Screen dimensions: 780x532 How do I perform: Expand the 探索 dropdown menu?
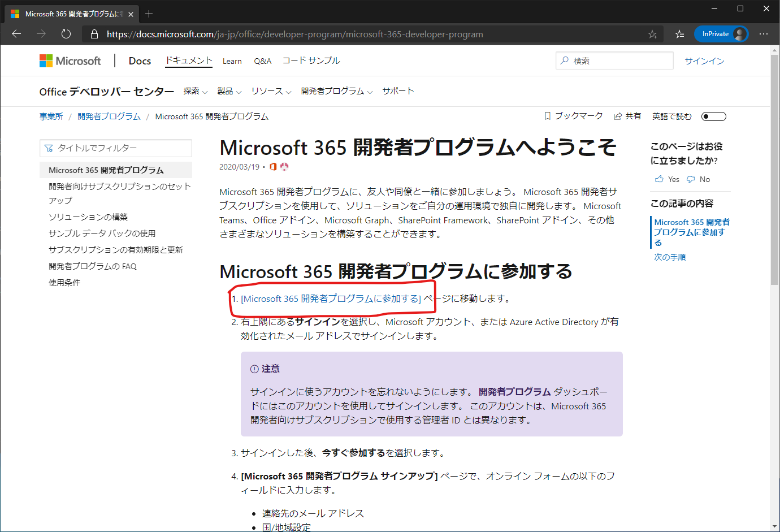pyautogui.click(x=196, y=91)
